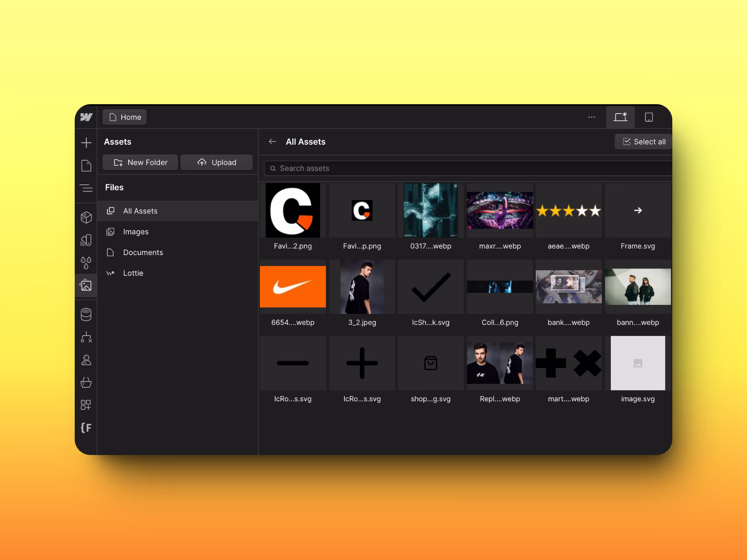
Task: Select the aeae....webp stars thumbnail
Action: point(569,210)
